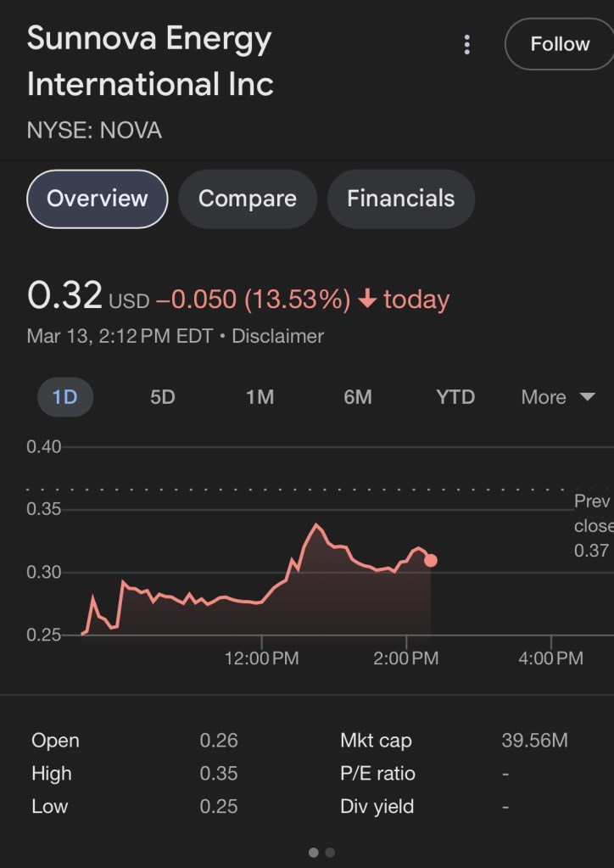Open the three-dot more options menu
Screen dimensions: 614x868
click(x=466, y=45)
